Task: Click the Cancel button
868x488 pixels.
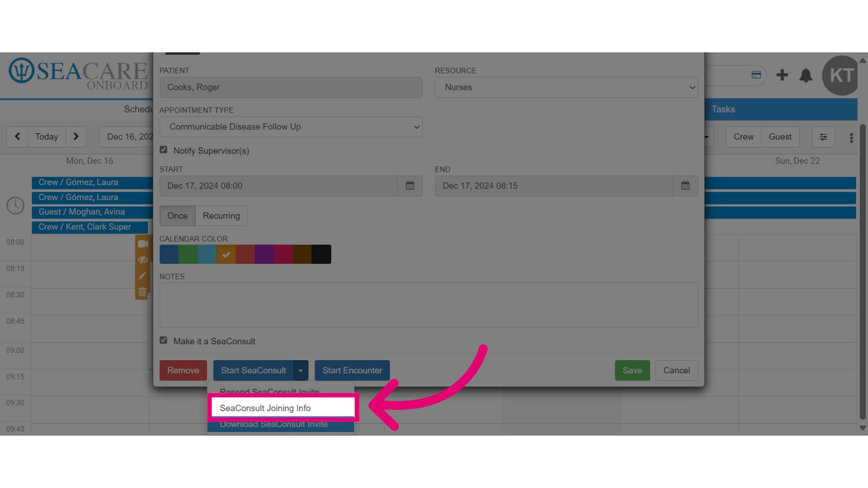Action: [677, 371]
